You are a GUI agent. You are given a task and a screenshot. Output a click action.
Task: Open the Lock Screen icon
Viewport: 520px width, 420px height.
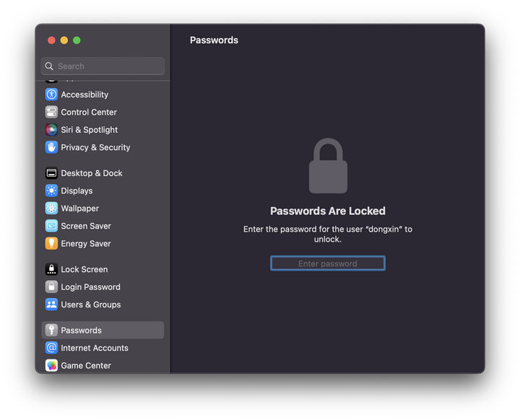tap(51, 269)
